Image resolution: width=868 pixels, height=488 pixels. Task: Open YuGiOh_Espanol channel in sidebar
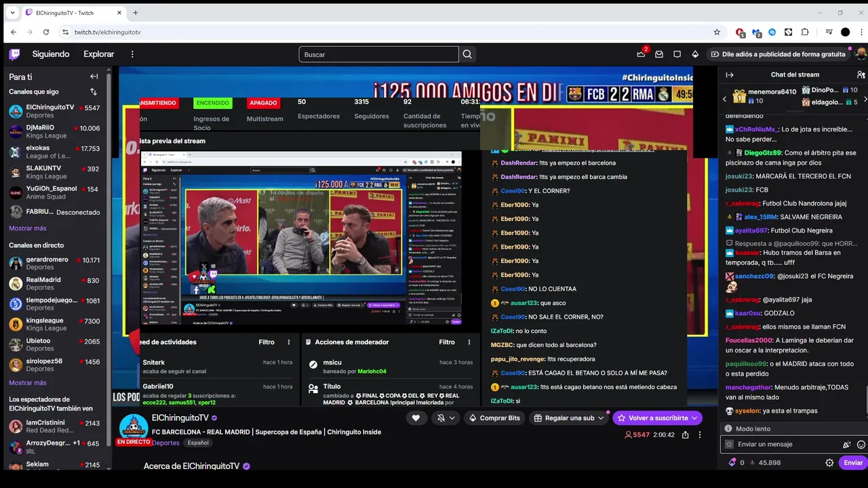click(54, 192)
